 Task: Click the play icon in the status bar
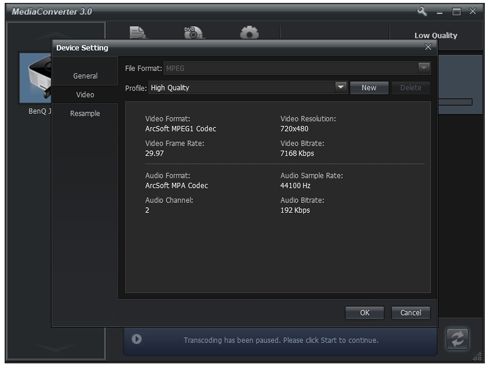(136, 339)
